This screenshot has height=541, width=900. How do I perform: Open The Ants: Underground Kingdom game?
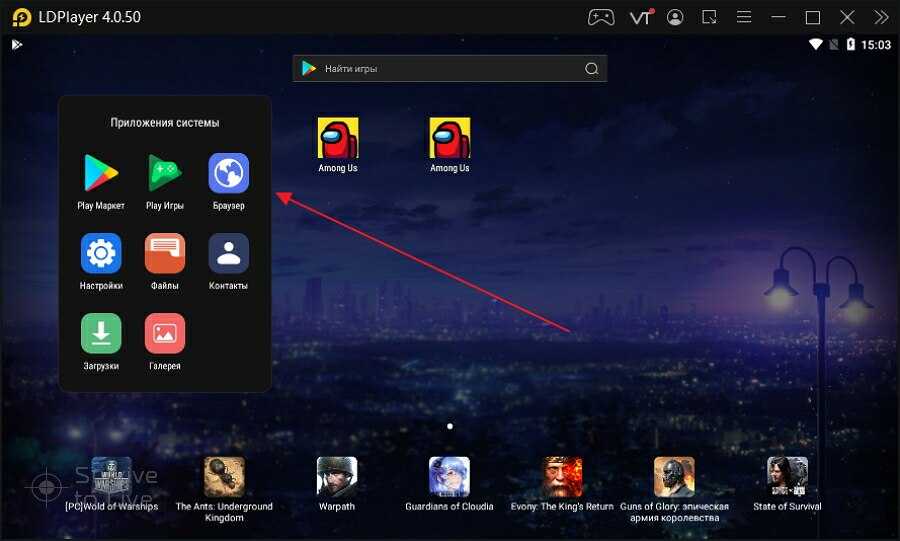(224, 477)
